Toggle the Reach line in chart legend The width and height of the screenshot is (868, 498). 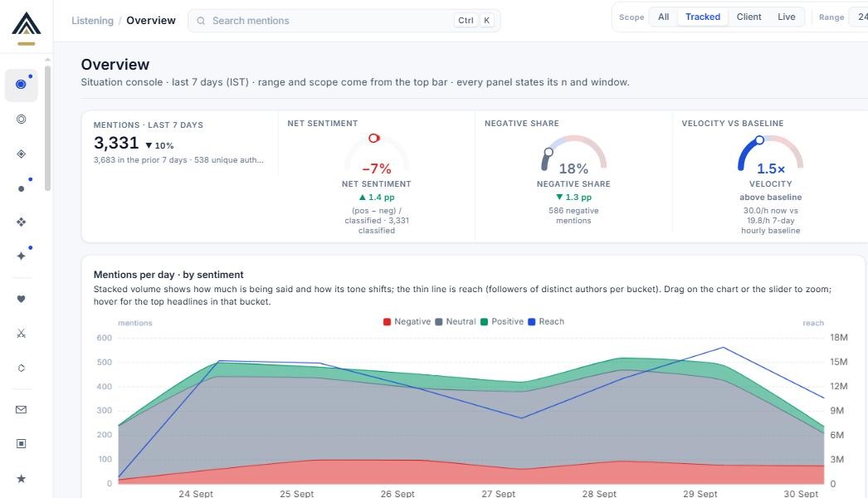coord(546,321)
